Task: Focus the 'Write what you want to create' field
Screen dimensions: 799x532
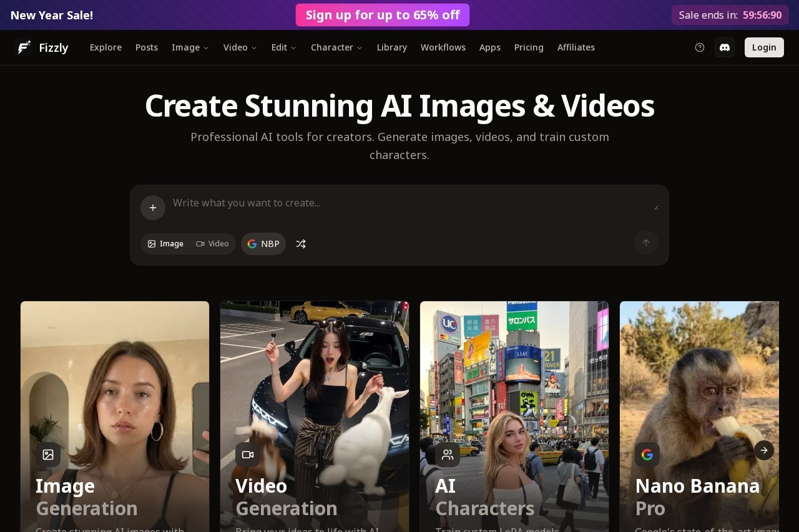Action: pos(412,203)
